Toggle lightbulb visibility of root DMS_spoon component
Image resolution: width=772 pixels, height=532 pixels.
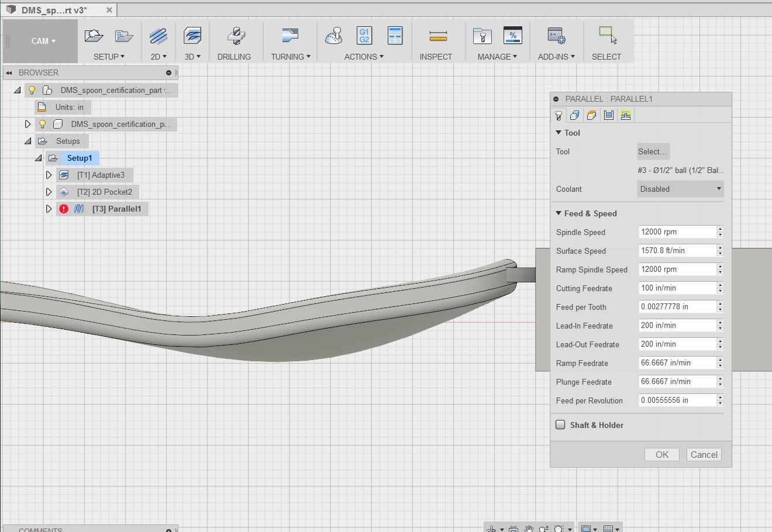pyautogui.click(x=32, y=90)
